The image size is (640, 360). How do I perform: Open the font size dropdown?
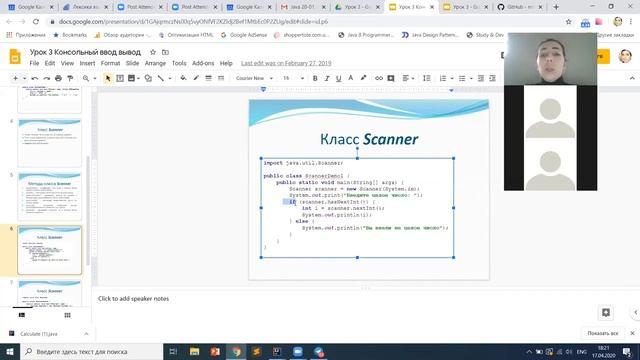tap(293, 78)
